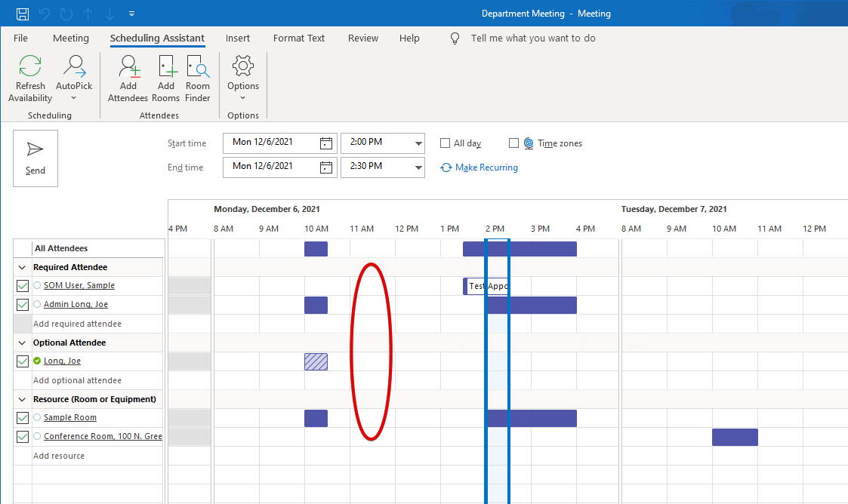
Task: Switch to the Meeting tab
Action: (x=71, y=38)
